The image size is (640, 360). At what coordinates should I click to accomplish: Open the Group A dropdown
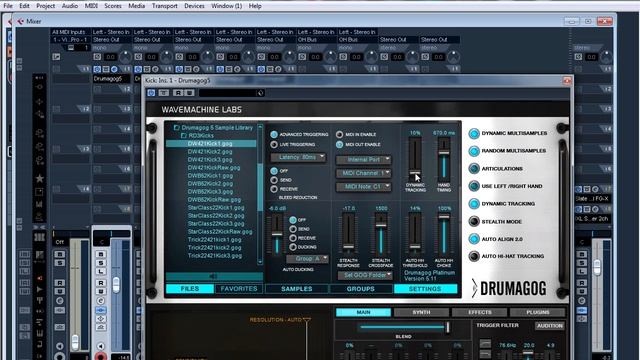pos(307,259)
